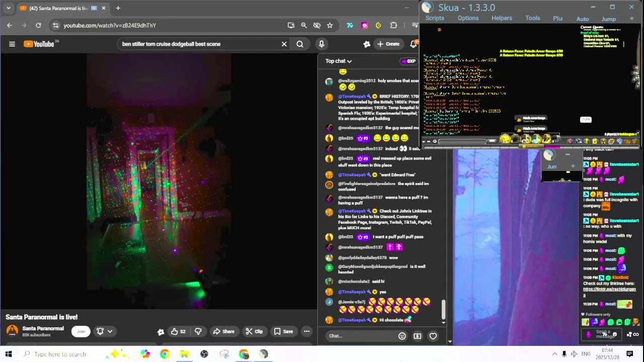The height and width of the screenshot is (362, 644).
Task: Open the browser zoom magnifier icon
Action: coord(304,25)
